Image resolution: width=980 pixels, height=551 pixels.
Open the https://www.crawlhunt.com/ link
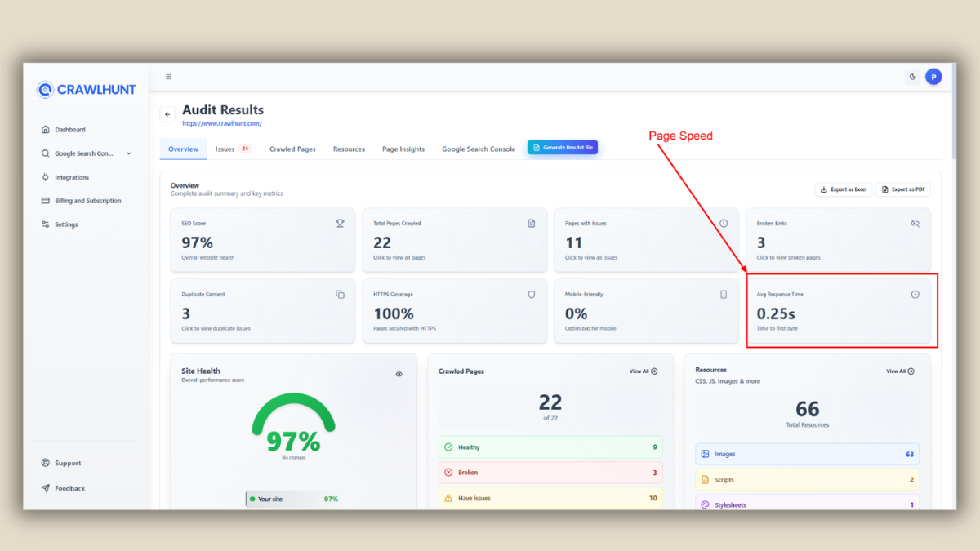[x=222, y=124]
